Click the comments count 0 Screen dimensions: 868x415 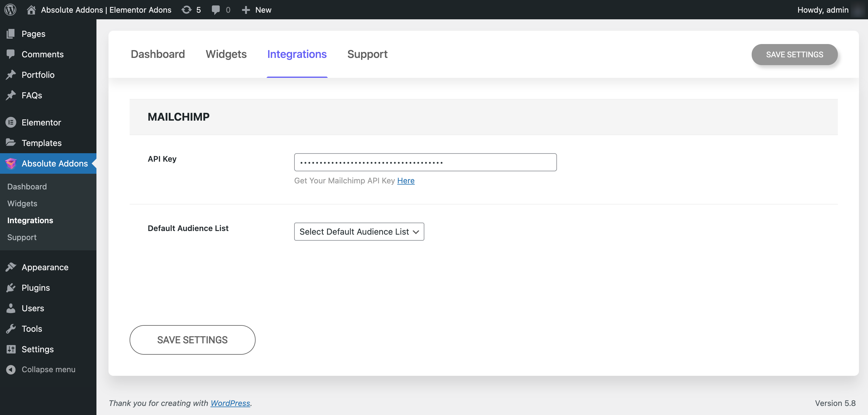pos(228,10)
